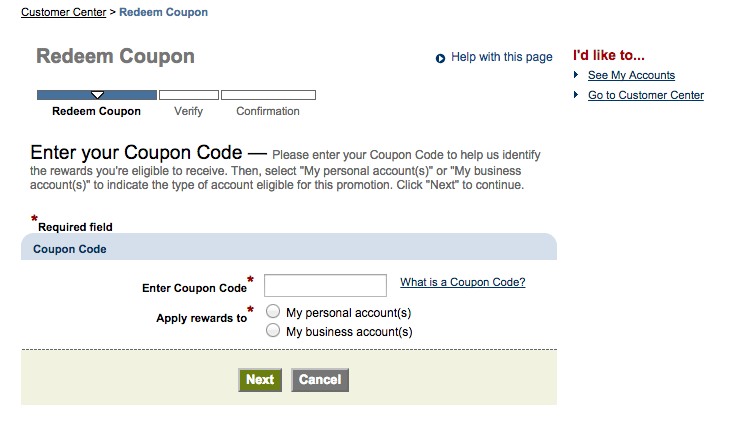This screenshot has height=426, width=743.
Task: Open the What is a Coupon Code? link
Action: 462,282
